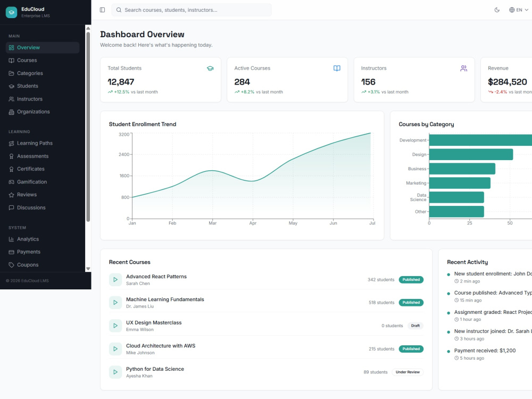Click the Payment received: $1,200 activity
This screenshot has width=532, height=399.
pos(485,351)
